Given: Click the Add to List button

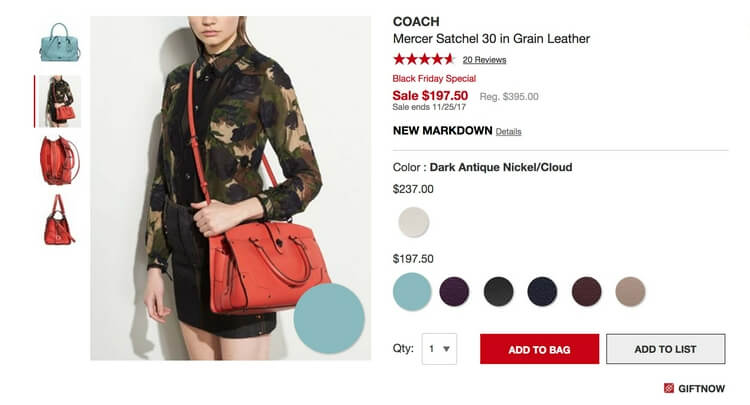Looking at the screenshot, I should (665, 349).
